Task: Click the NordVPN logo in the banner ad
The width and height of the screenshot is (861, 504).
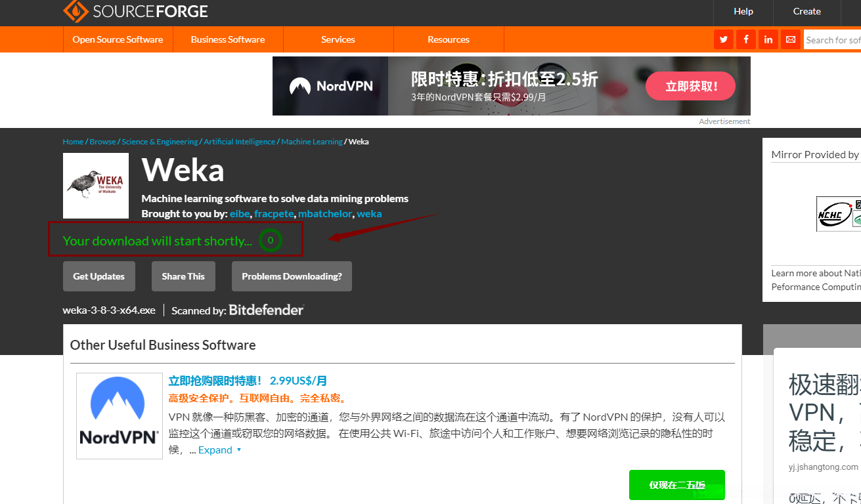Action: tap(332, 85)
